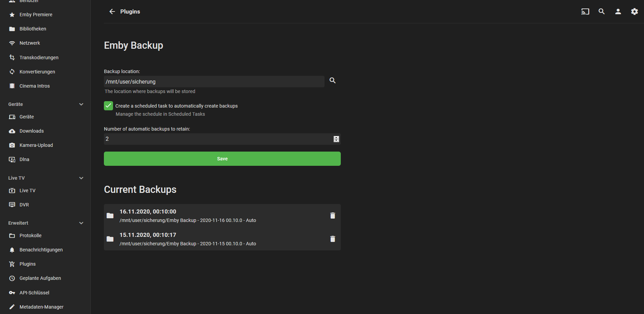The width and height of the screenshot is (644, 314).
Task: Adjust backups to retain with stepper arrows
Action: pos(336,139)
